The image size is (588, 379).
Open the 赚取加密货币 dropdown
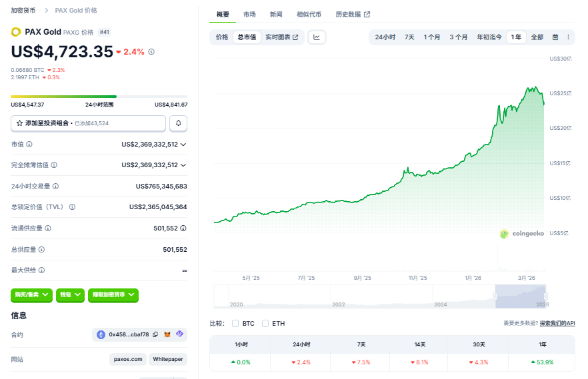click(113, 294)
